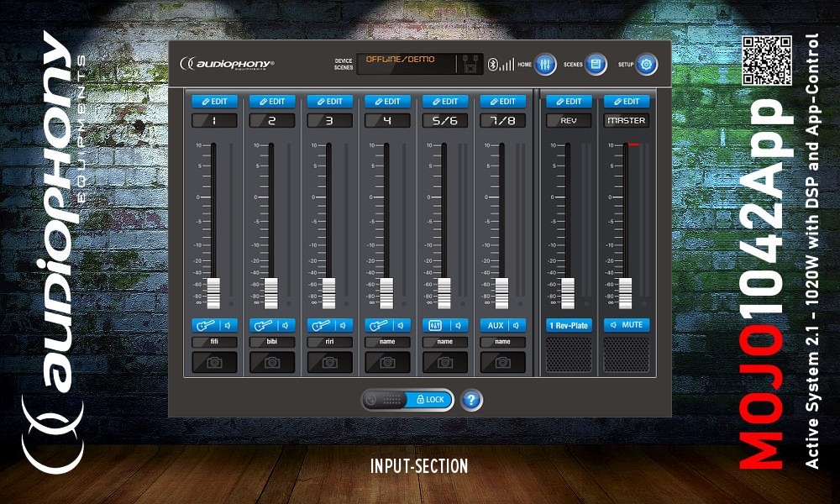The height and width of the screenshot is (504, 840).
Task: Click the QR code image
Action: point(767,60)
